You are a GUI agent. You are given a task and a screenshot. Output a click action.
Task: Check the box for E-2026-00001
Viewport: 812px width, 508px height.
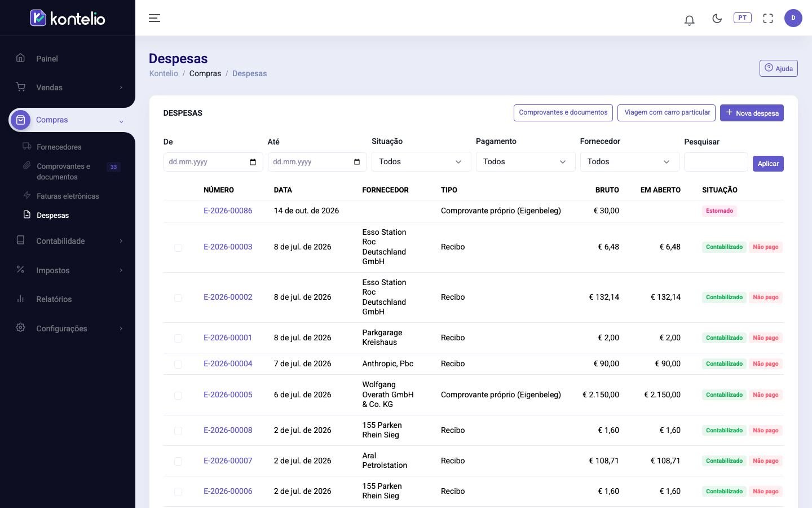[178, 338]
